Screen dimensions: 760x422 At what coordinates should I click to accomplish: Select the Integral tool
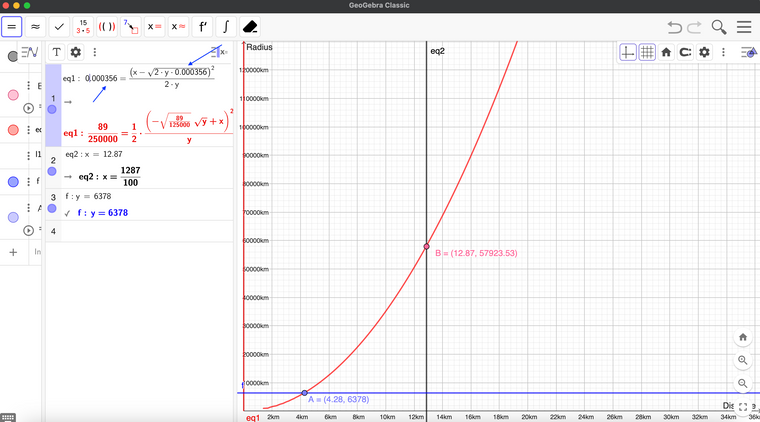(227, 27)
